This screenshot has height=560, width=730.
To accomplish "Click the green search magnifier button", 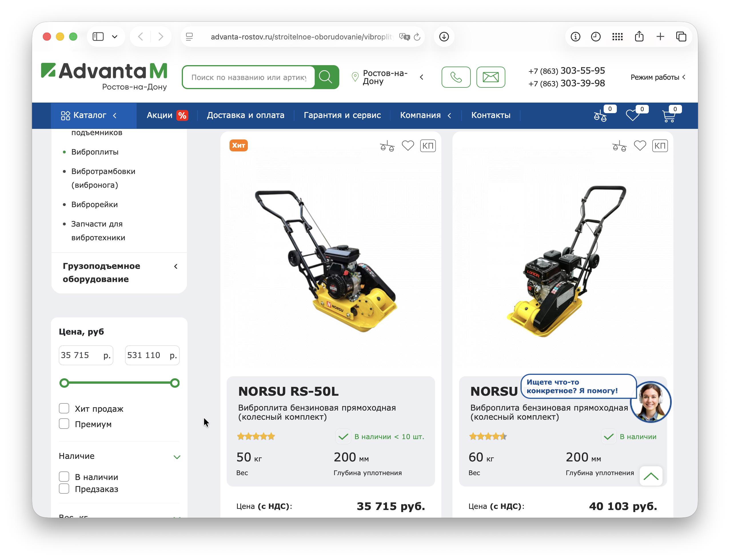I will tap(326, 77).
